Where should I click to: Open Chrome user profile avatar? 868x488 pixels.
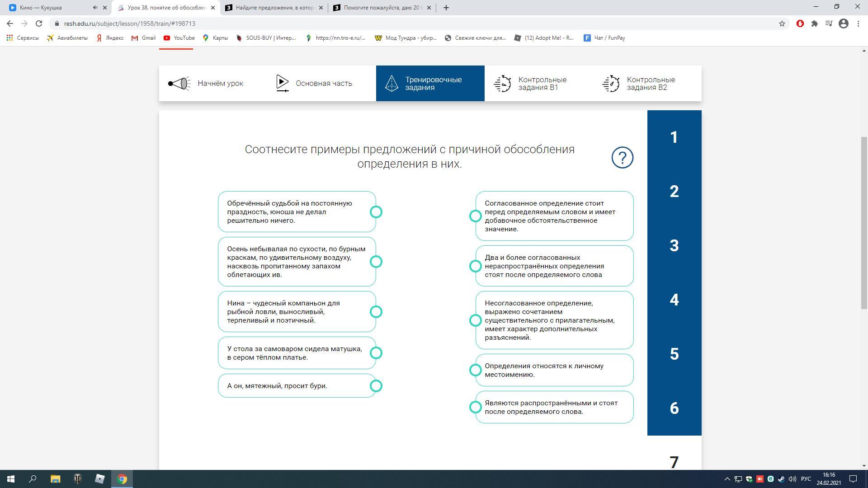[x=843, y=23]
